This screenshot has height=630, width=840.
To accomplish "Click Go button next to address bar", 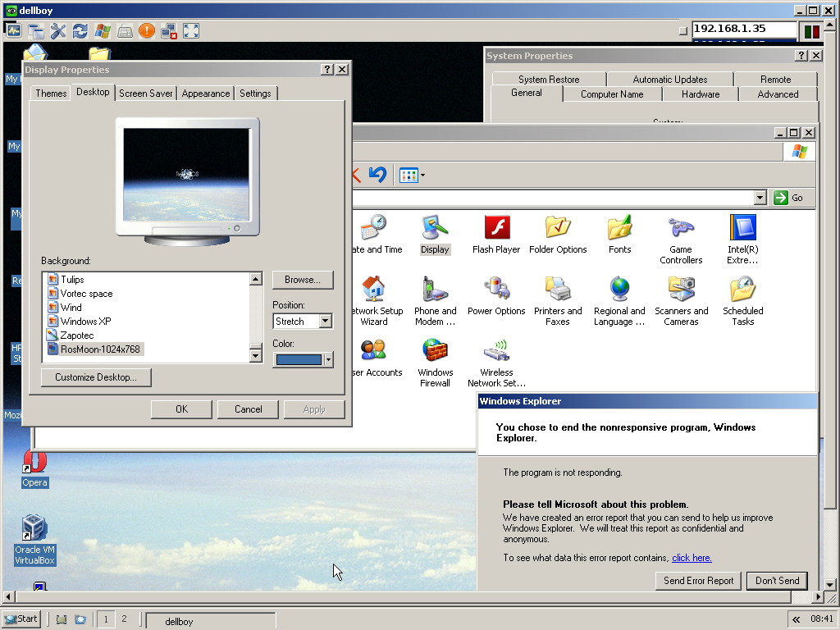I will (788, 198).
